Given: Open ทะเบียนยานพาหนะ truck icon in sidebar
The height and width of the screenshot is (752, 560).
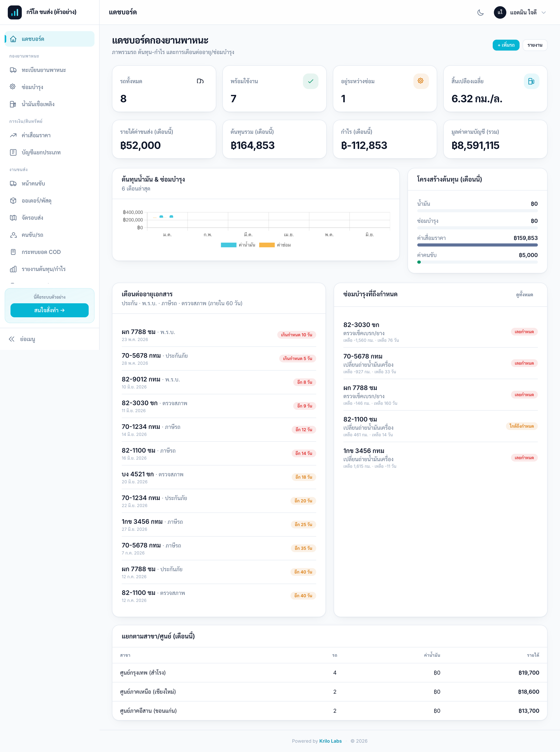Looking at the screenshot, I should tap(13, 70).
